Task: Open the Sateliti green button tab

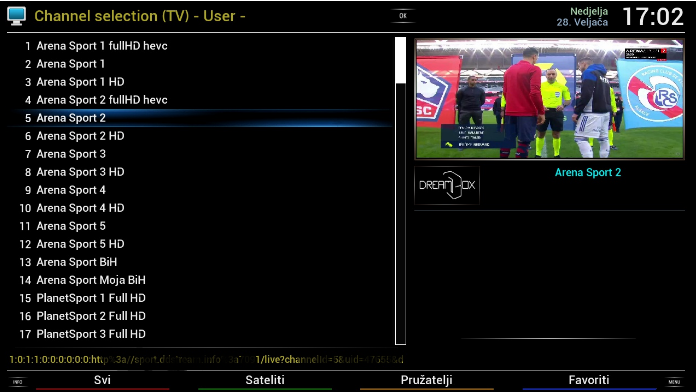Action: (x=265, y=380)
